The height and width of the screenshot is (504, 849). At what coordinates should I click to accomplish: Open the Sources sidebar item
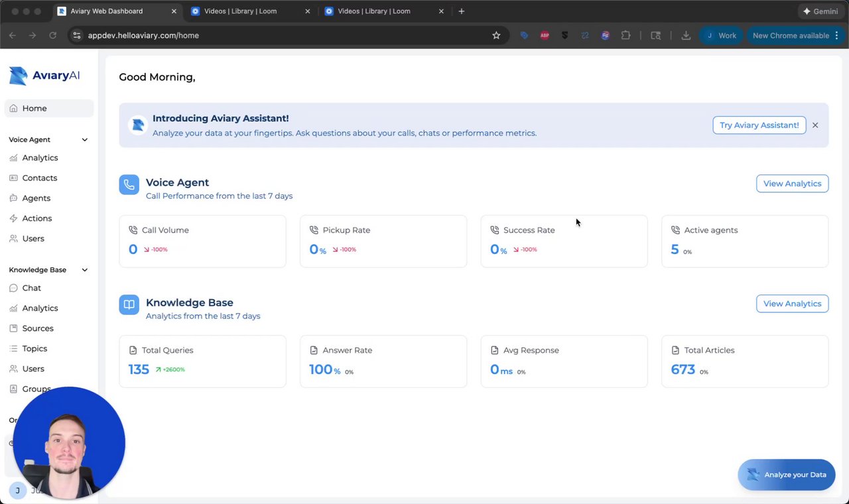click(38, 328)
